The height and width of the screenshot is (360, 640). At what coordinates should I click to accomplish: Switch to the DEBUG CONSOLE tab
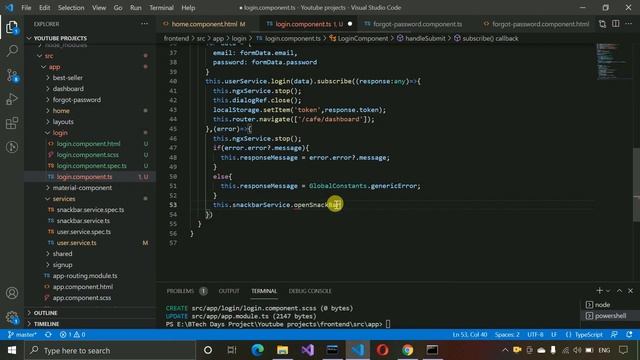[310, 291]
